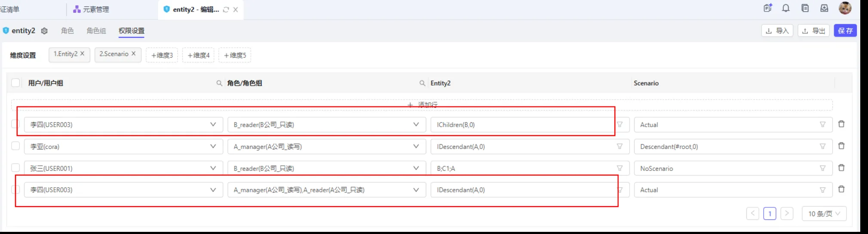Open the 元素管理 tab
Image resolution: width=868 pixels, height=234 pixels.
91,9
